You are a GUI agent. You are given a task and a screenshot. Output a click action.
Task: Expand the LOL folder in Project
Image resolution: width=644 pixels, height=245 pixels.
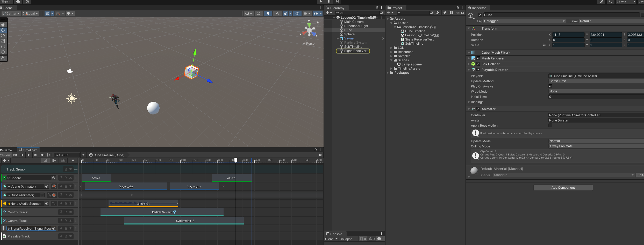point(391,48)
